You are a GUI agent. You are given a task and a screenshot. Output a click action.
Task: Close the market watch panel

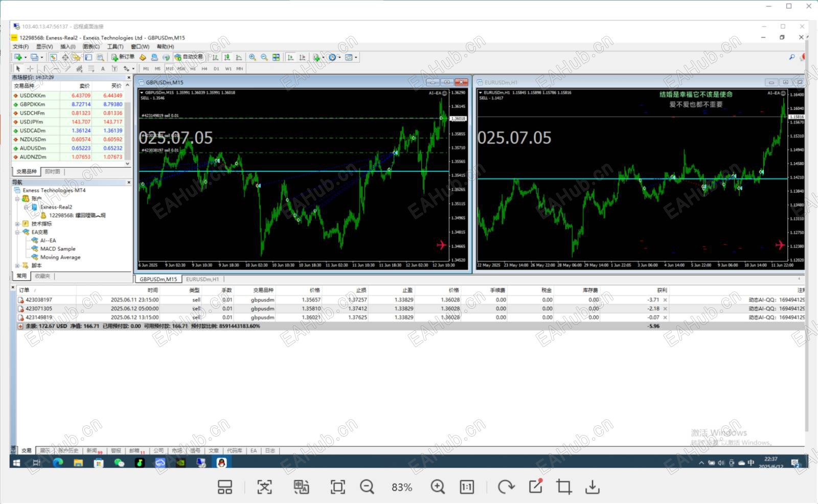pos(128,78)
